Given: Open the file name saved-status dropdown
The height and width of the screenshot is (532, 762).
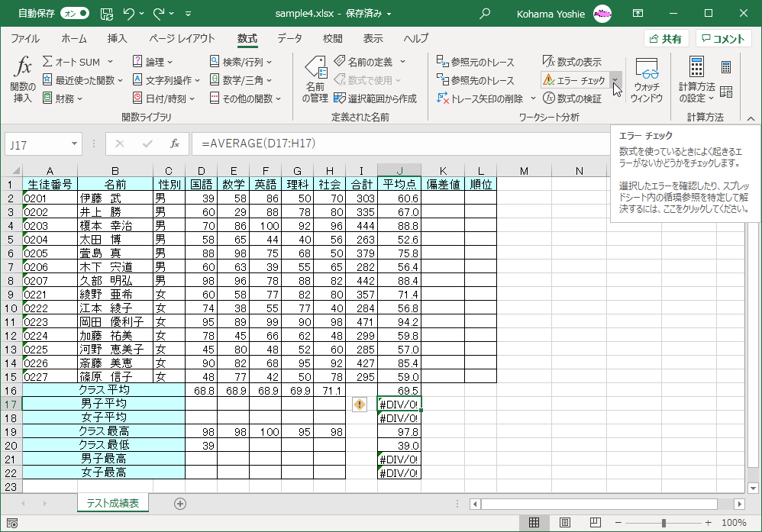Looking at the screenshot, I should [x=389, y=14].
